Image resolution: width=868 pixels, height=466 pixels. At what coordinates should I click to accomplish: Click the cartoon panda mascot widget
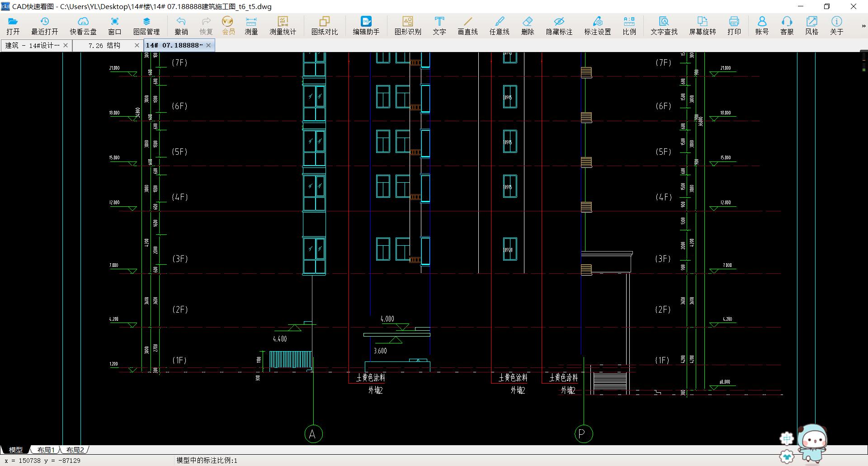[812, 443]
